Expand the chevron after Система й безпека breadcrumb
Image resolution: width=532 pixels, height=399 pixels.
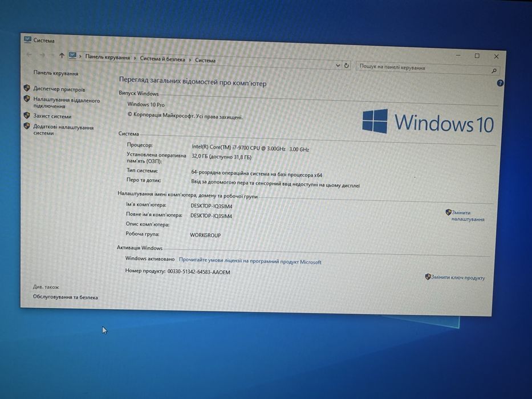coord(190,60)
